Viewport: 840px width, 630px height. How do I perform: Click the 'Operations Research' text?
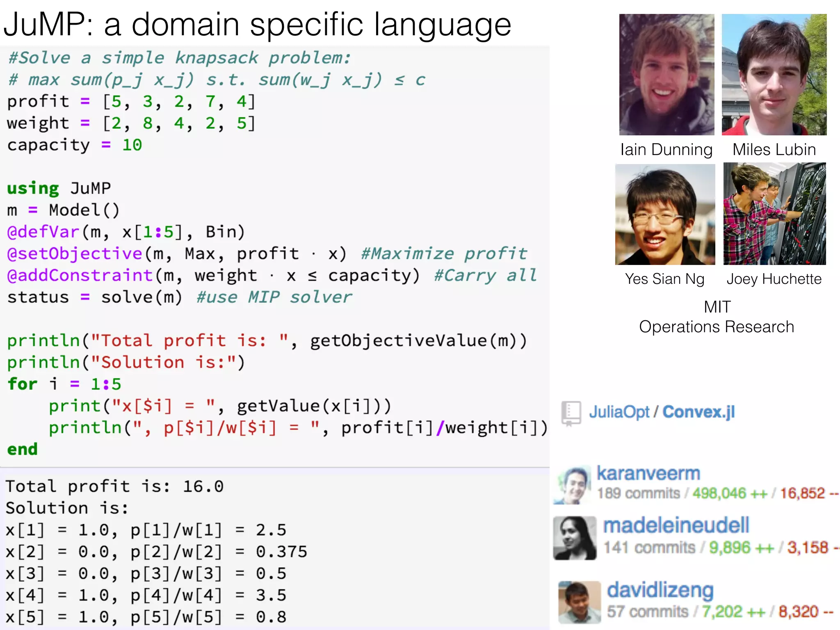point(717,327)
